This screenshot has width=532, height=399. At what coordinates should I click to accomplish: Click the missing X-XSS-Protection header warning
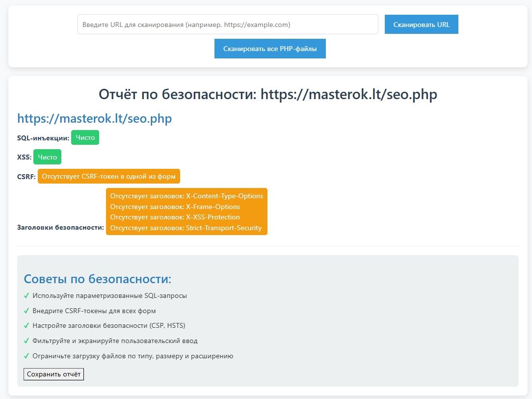(175, 217)
